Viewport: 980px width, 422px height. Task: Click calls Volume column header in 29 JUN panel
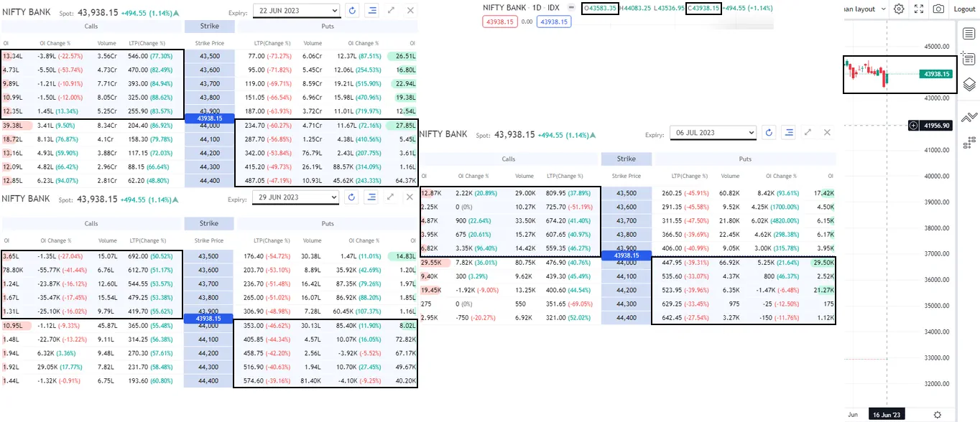(x=106, y=241)
